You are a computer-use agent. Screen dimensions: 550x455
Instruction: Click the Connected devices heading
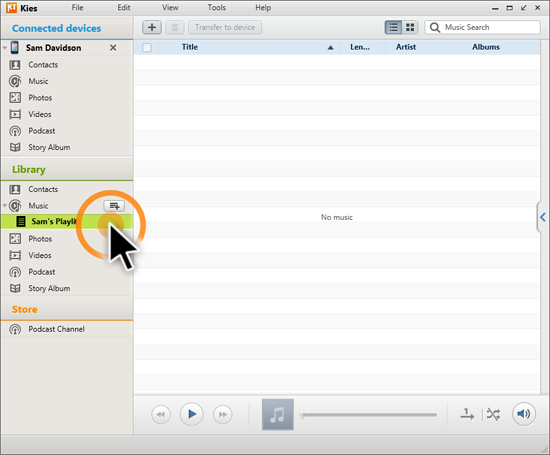(x=56, y=28)
